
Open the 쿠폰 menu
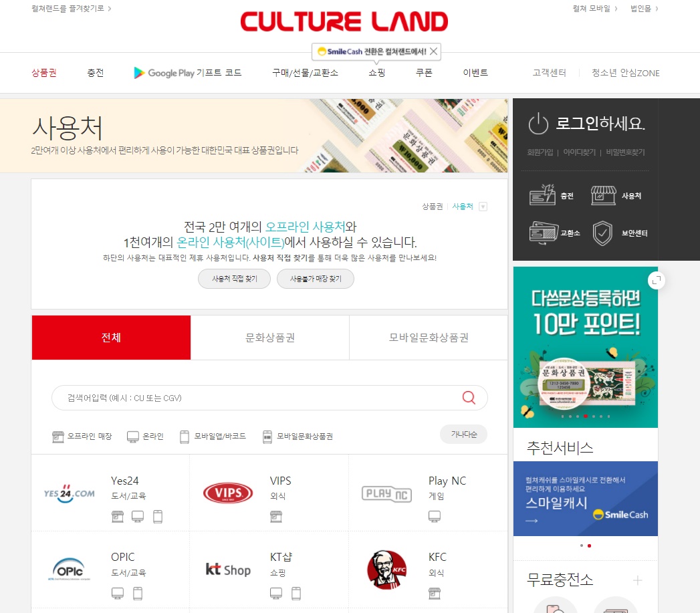click(x=424, y=73)
